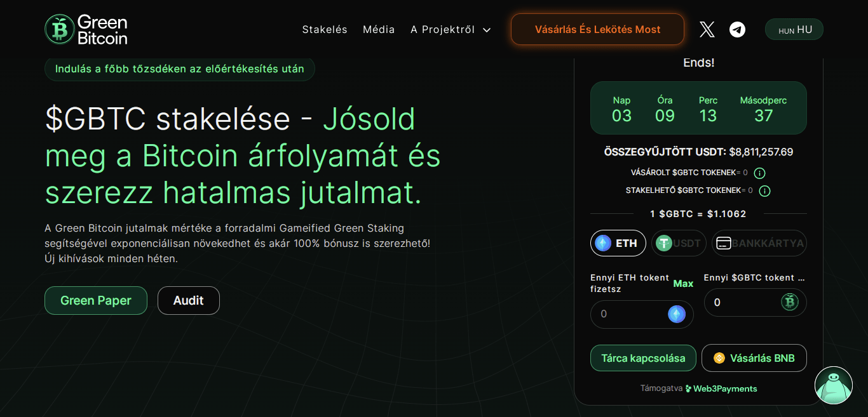View the Audit report
This screenshot has height=417, width=868.
tap(189, 300)
